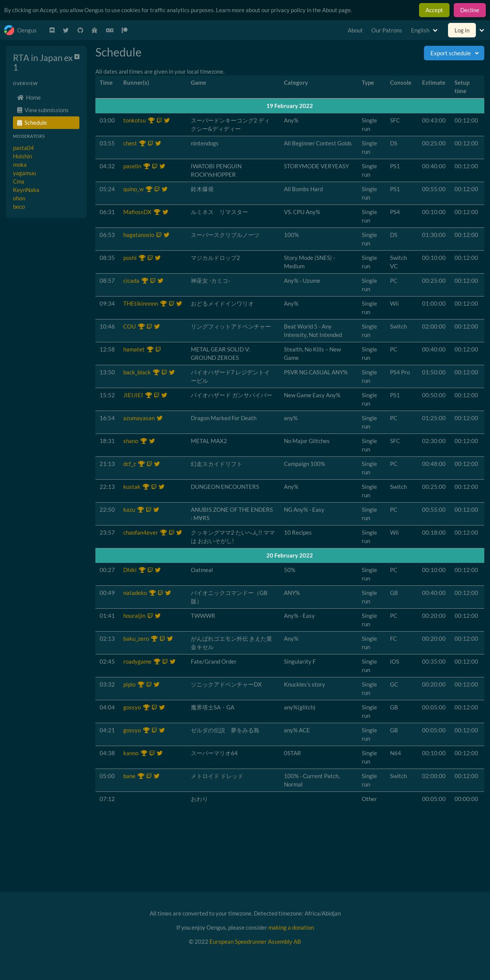Click the bug report icon in the navbar
The image size is (490, 980).
95,30
